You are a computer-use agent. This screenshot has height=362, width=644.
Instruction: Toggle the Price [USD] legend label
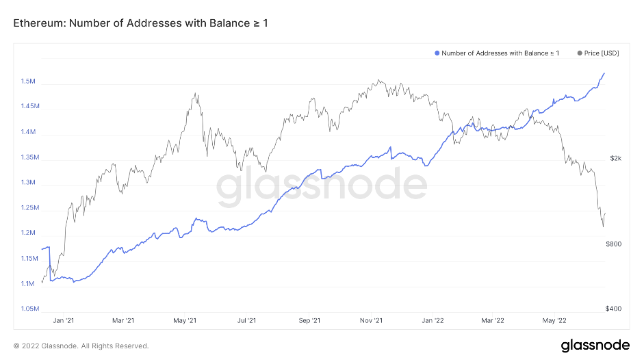(602, 53)
